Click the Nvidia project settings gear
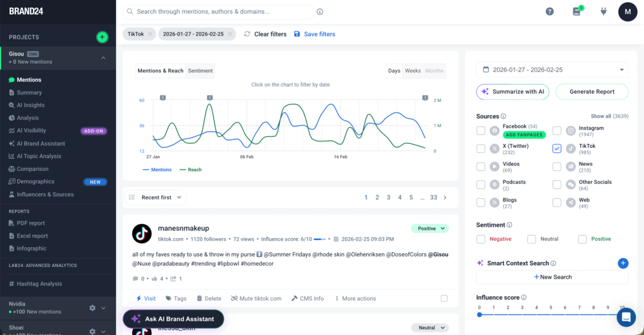644x335 pixels. pyautogui.click(x=92, y=308)
